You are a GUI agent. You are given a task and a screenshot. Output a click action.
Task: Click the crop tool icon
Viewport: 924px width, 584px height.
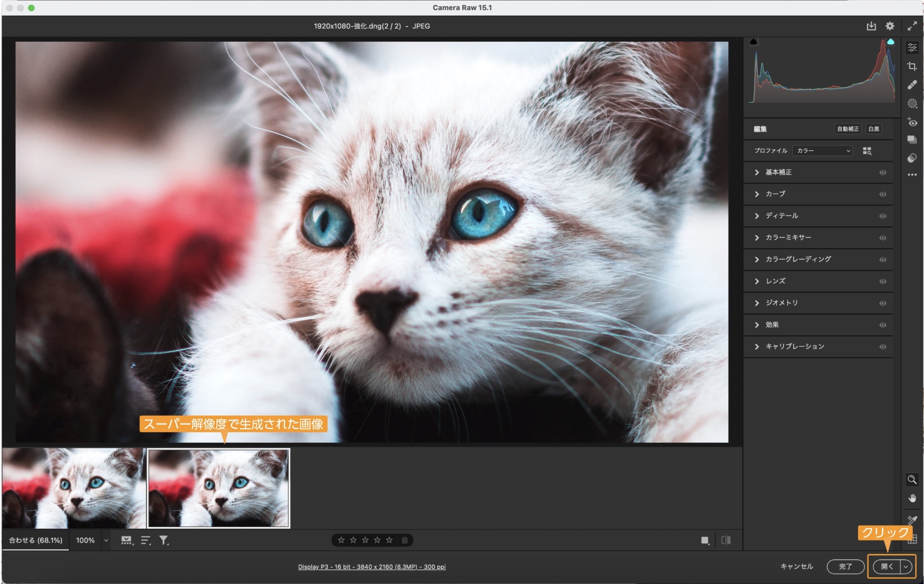coord(912,66)
